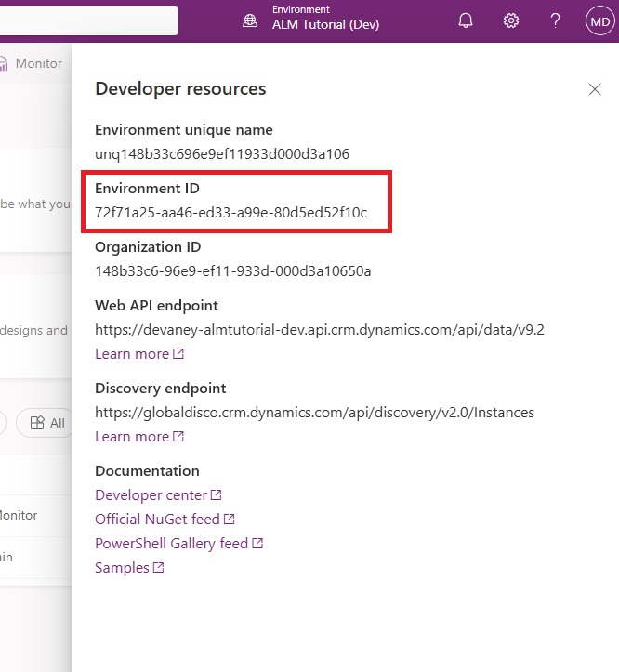Close the Developer resources panel
619x672 pixels.
point(595,89)
